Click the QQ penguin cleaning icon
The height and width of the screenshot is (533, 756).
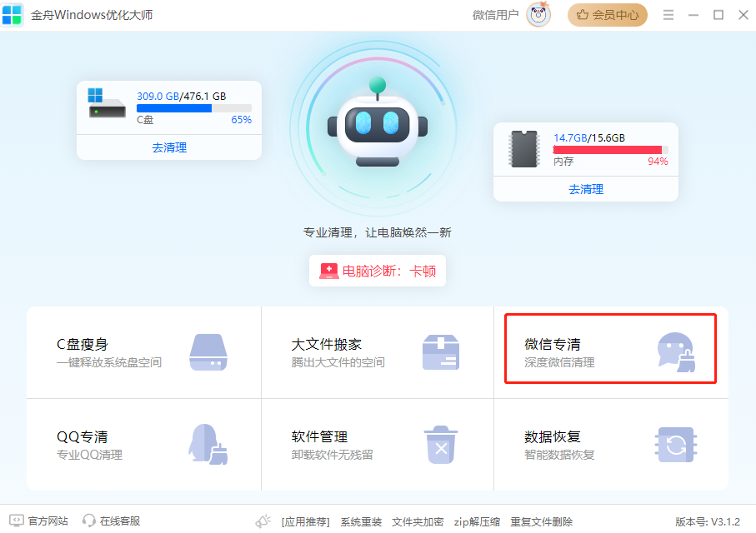pos(208,445)
